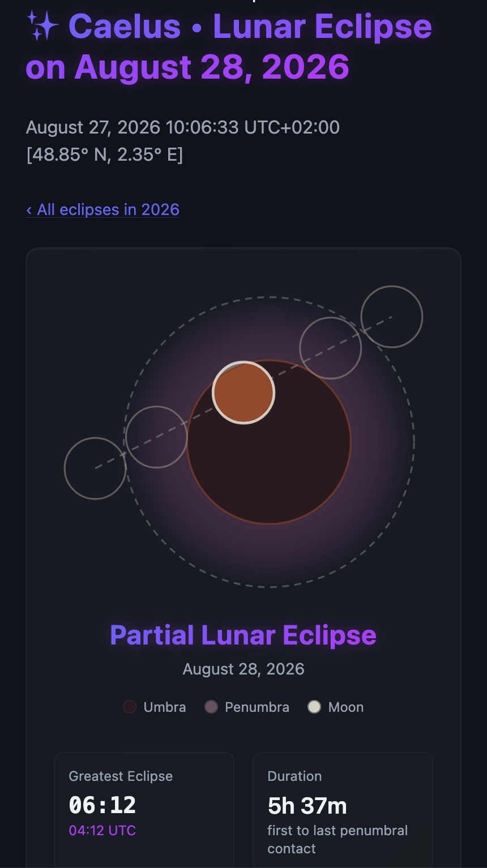Click the August 27, 2026 timestamp line
This screenshot has width=487, height=868.
[183, 127]
